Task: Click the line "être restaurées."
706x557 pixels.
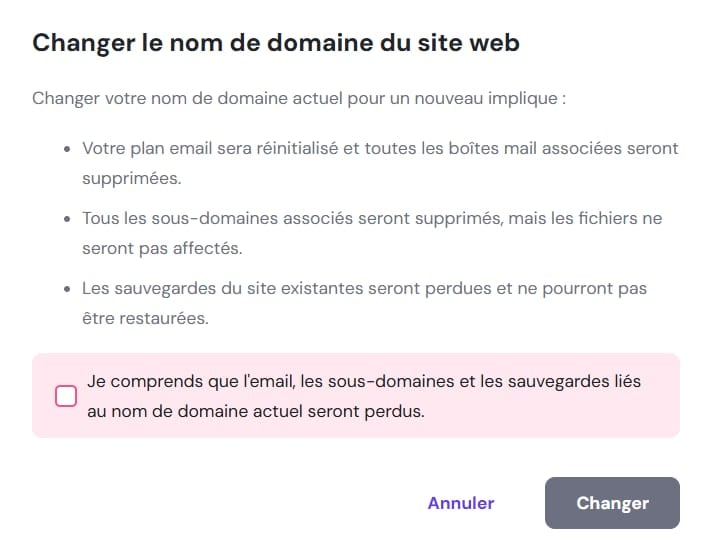Action: click(x=147, y=318)
